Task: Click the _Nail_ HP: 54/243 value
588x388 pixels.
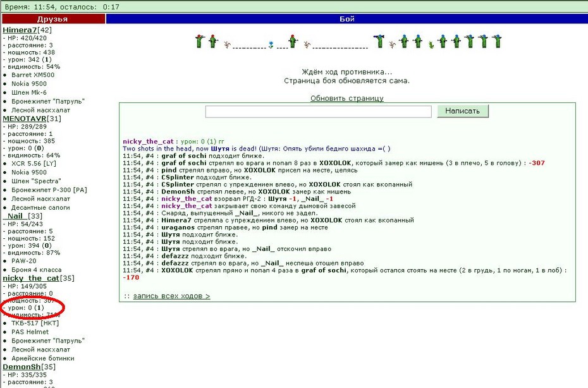Action: click(25, 224)
